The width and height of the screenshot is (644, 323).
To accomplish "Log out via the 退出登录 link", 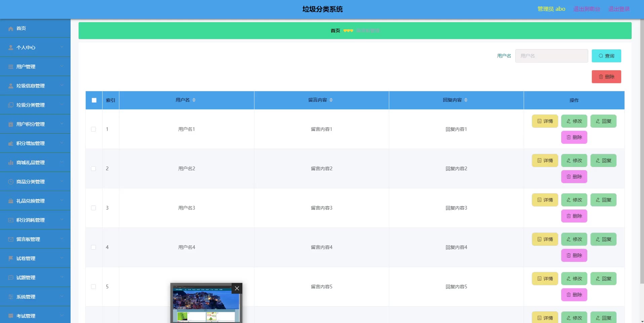I will coord(619,9).
